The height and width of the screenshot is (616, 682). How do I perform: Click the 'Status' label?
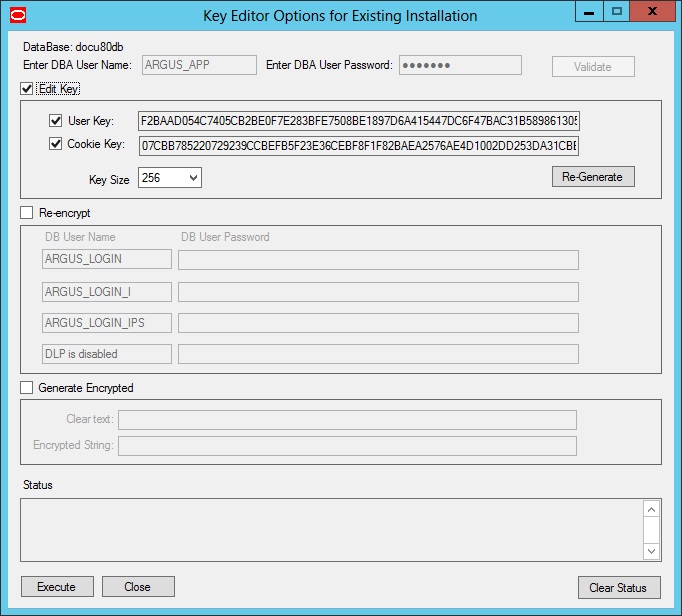point(38,485)
